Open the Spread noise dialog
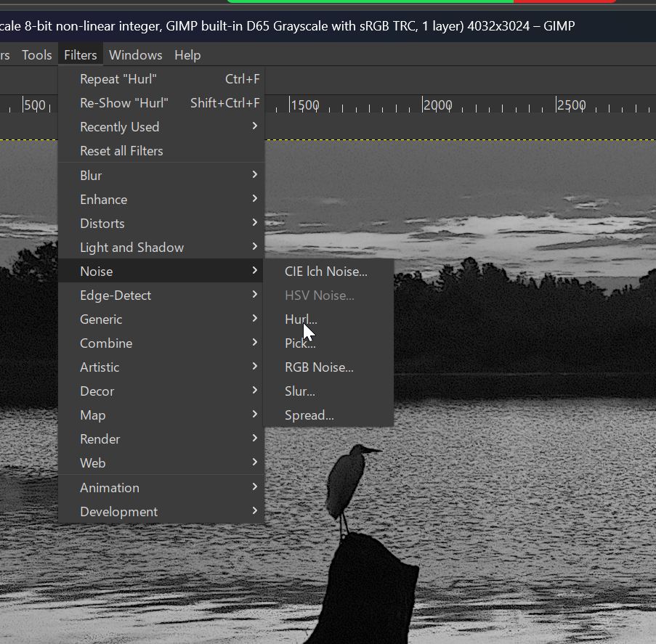 [x=307, y=415]
